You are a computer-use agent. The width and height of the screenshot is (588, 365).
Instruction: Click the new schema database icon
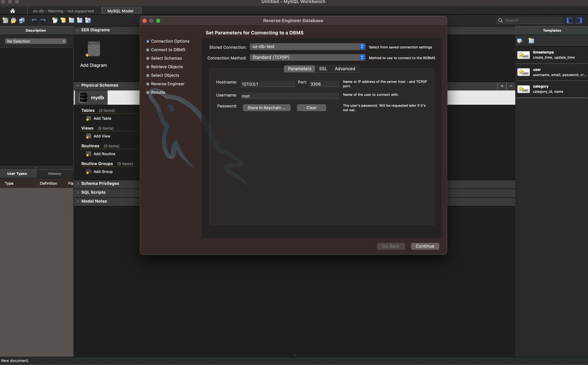pos(63,20)
